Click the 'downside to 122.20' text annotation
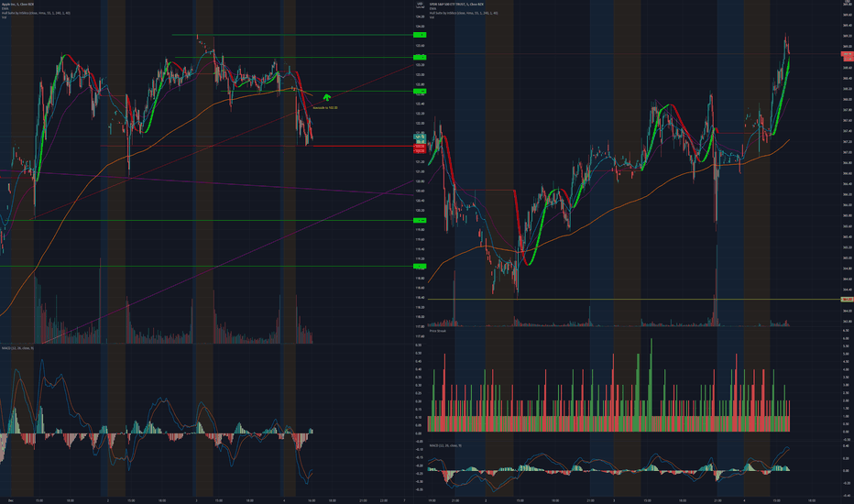The height and width of the screenshot is (504, 854). click(x=325, y=108)
